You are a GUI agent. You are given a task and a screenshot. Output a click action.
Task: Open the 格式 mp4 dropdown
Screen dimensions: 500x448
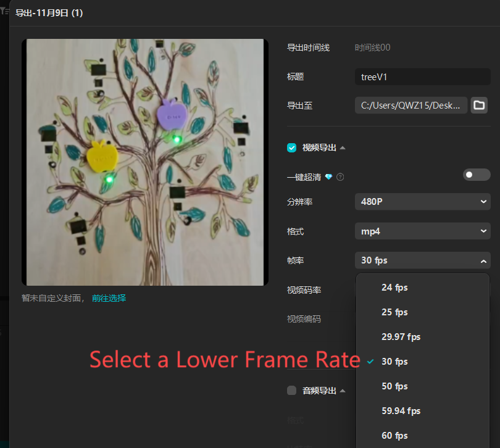422,231
